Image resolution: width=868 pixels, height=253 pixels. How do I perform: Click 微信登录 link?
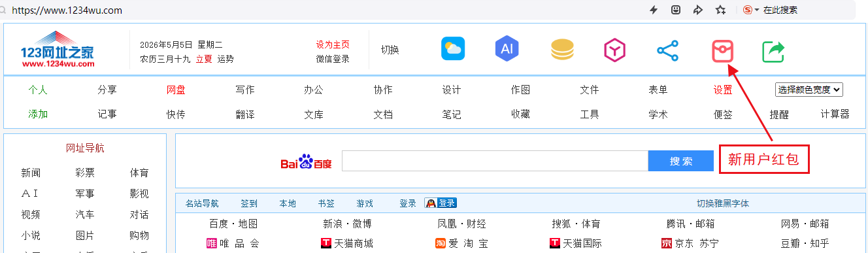333,59
